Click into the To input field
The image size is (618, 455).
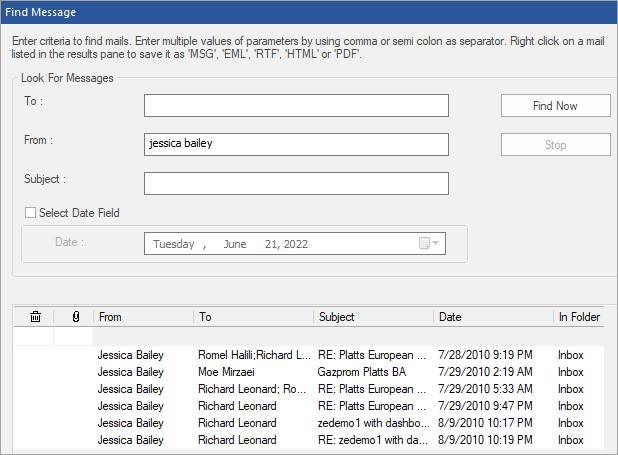pyautogui.click(x=296, y=106)
